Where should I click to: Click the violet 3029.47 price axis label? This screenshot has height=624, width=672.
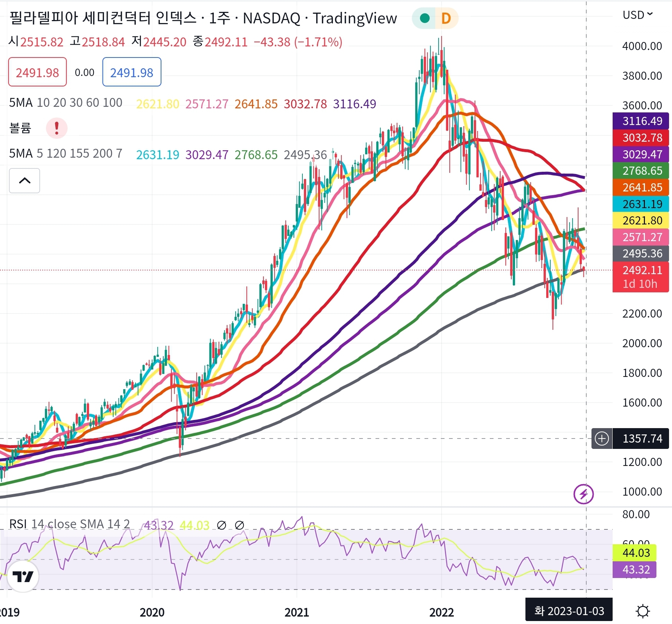(641, 154)
